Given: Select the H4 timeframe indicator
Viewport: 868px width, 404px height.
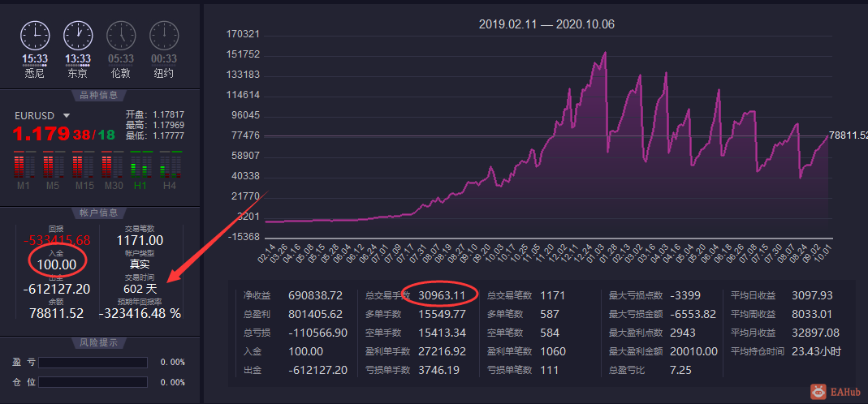Looking at the screenshot, I should tap(170, 169).
